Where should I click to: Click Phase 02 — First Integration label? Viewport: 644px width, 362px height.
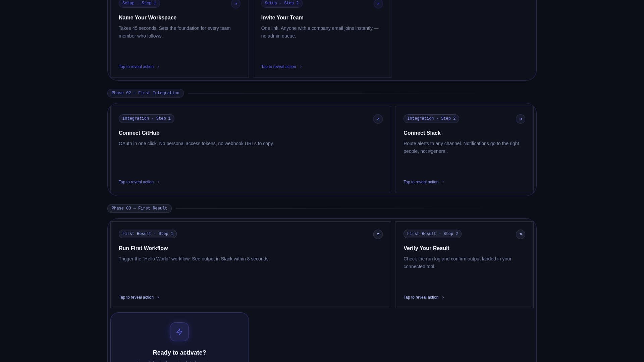(146, 93)
